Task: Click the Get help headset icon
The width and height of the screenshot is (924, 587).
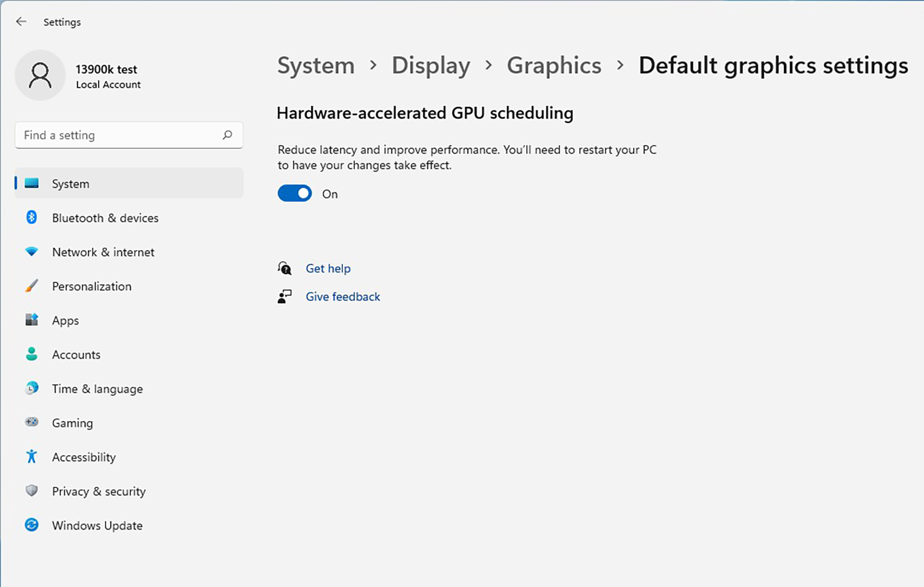Action: tap(284, 269)
